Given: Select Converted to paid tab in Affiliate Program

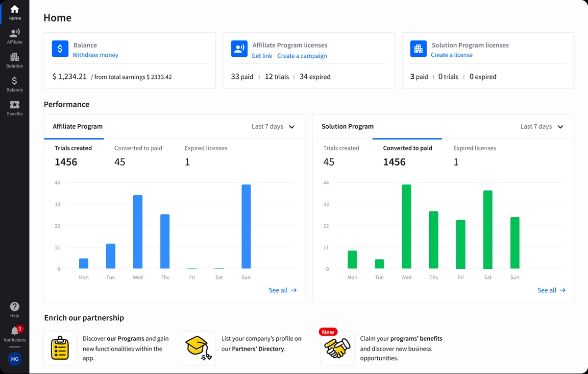Looking at the screenshot, I should coord(138,148).
